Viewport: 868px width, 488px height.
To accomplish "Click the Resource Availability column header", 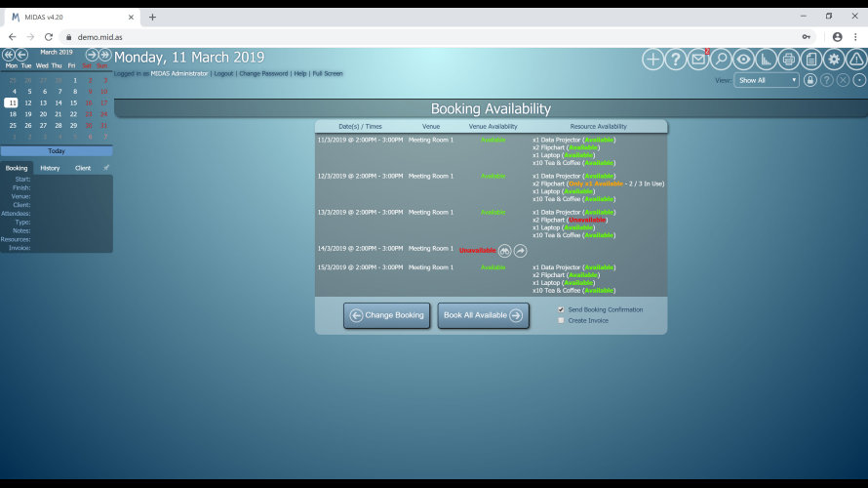I will click(x=599, y=126).
